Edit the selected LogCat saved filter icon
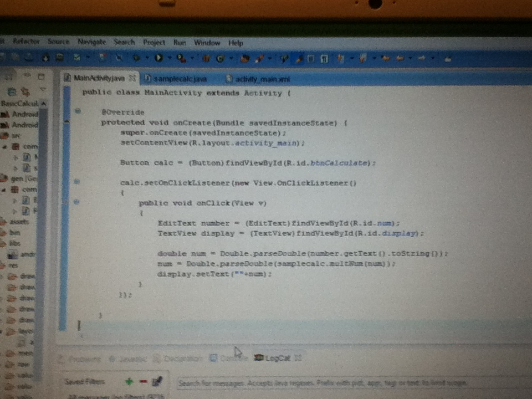Viewport: 532px width, 399px height. (x=157, y=381)
